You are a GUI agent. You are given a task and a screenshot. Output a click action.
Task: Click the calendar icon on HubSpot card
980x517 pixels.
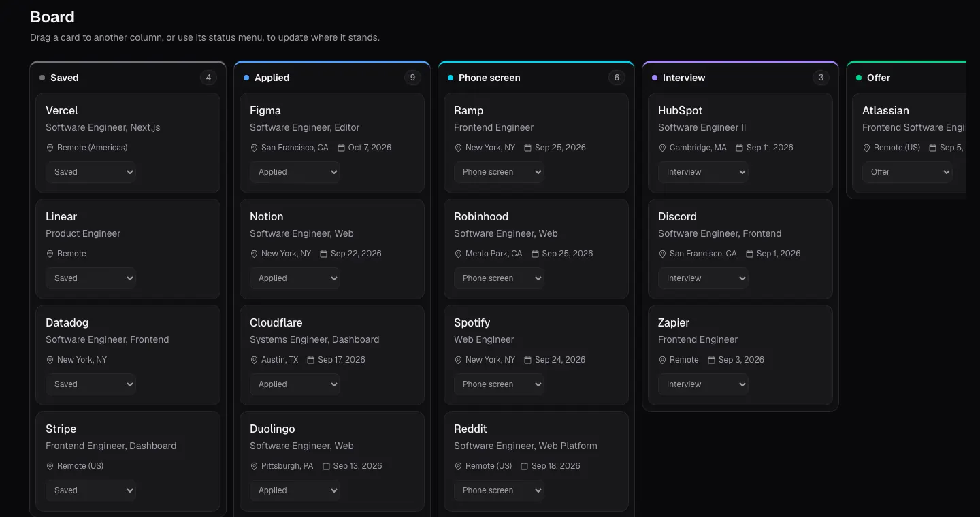point(740,148)
